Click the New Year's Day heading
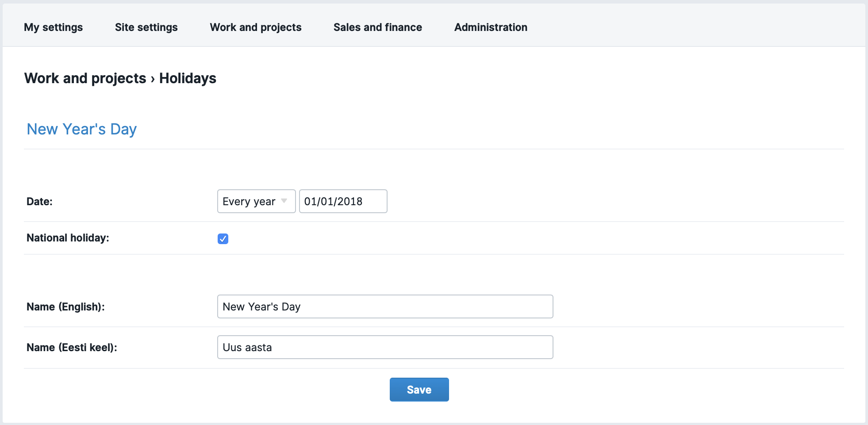Screen dimensions: 868x425 click(x=82, y=129)
